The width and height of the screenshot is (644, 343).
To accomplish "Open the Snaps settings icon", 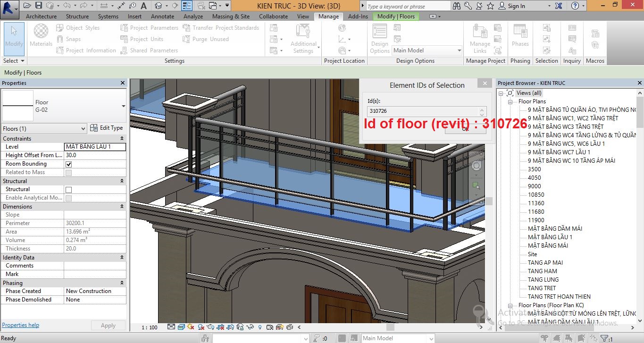I will (60, 39).
